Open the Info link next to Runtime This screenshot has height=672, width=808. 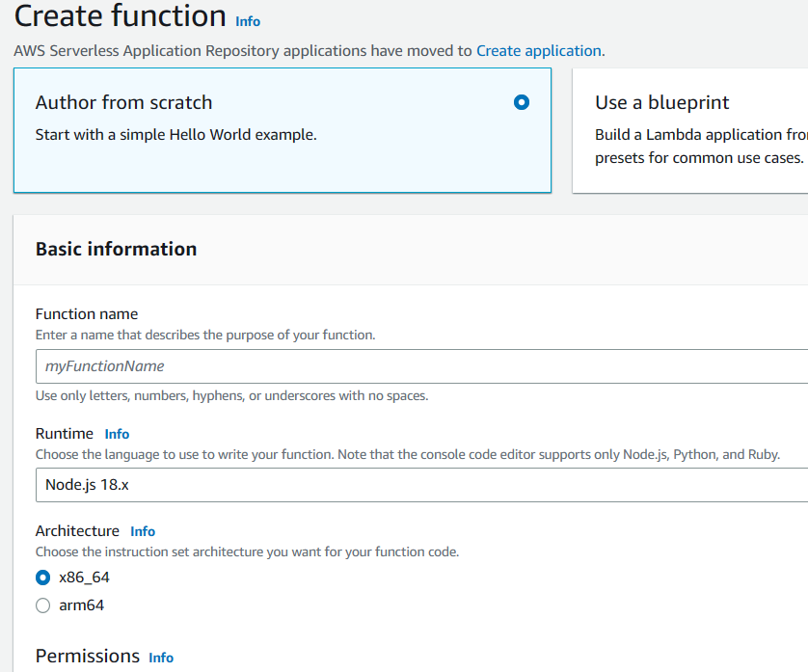pos(117,435)
